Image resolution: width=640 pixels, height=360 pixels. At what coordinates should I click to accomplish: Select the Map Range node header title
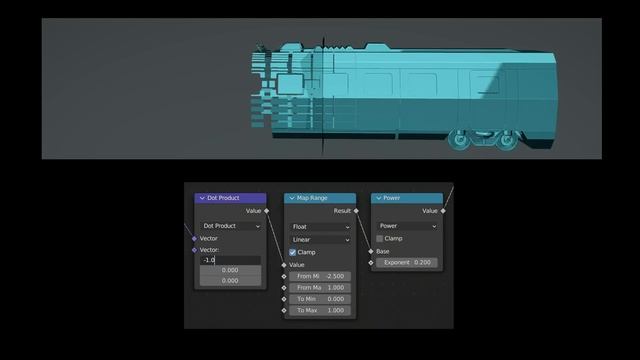tap(312, 198)
